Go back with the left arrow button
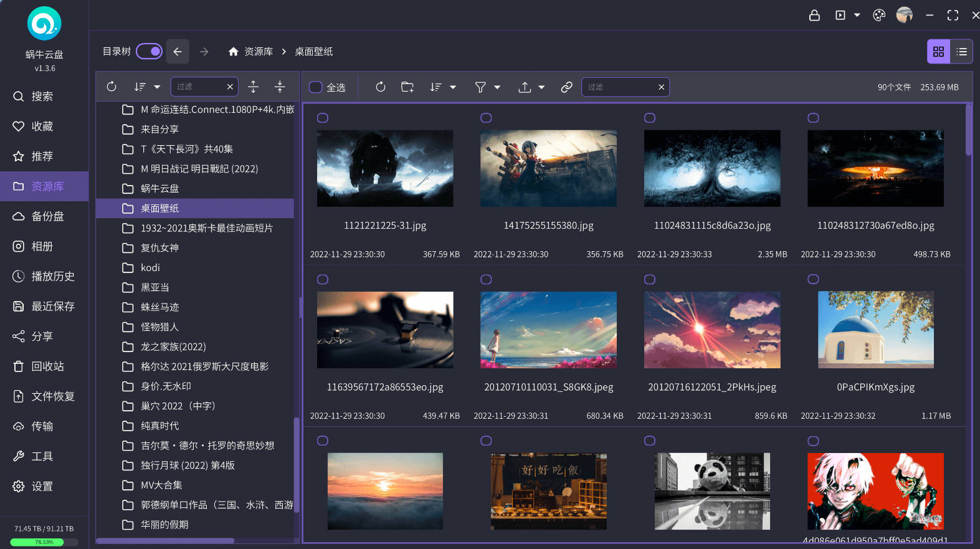Image resolution: width=980 pixels, height=549 pixels. [178, 52]
